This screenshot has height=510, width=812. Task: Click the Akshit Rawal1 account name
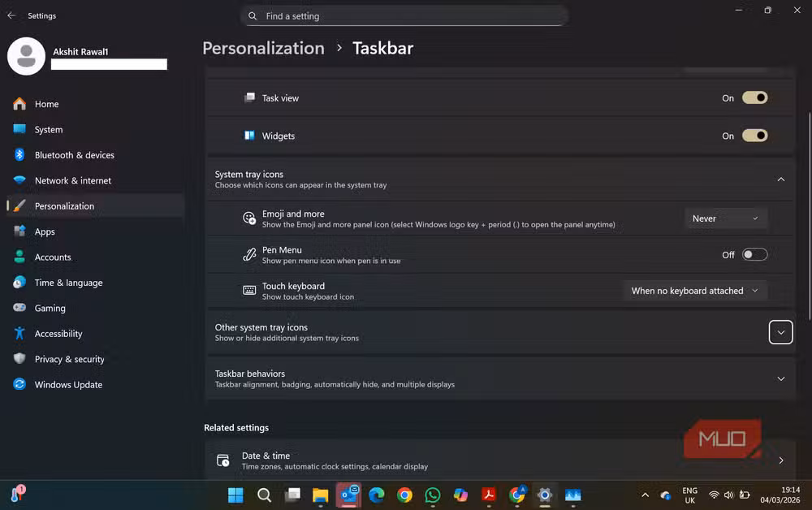(80, 52)
